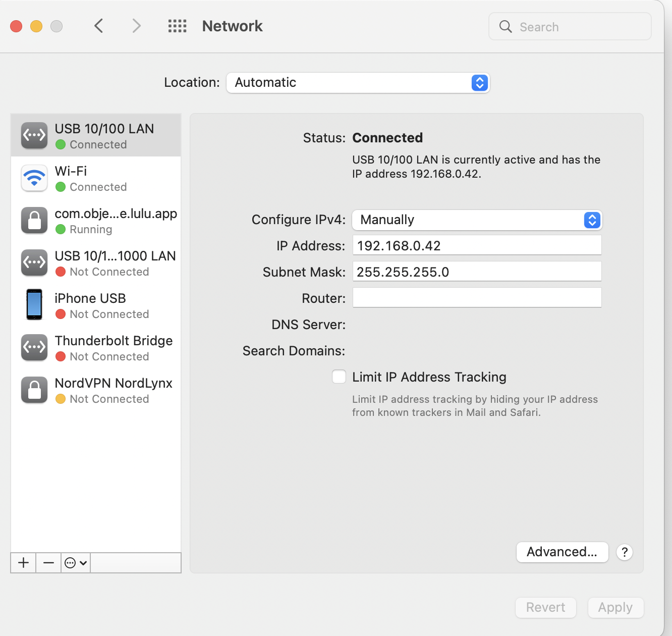The height and width of the screenshot is (636, 672).
Task: Click the back navigation chevron
Action: coord(99,26)
